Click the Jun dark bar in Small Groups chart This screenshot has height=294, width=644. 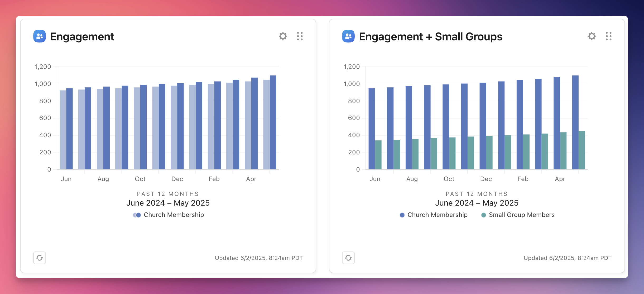click(x=372, y=129)
